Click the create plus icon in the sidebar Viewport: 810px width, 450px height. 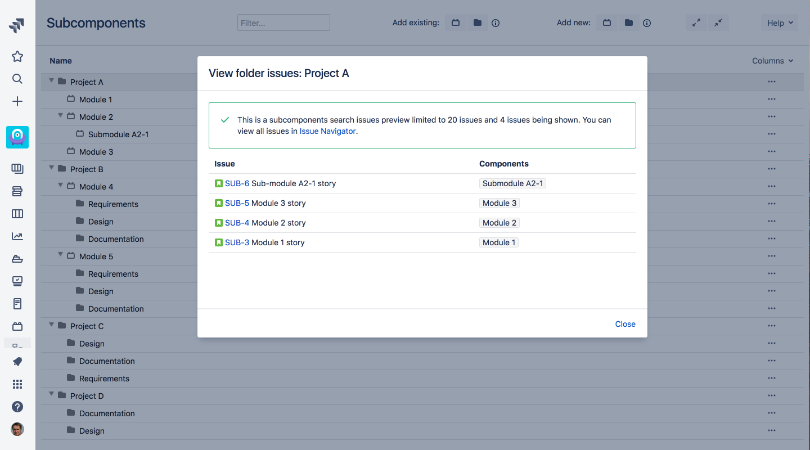[17, 101]
